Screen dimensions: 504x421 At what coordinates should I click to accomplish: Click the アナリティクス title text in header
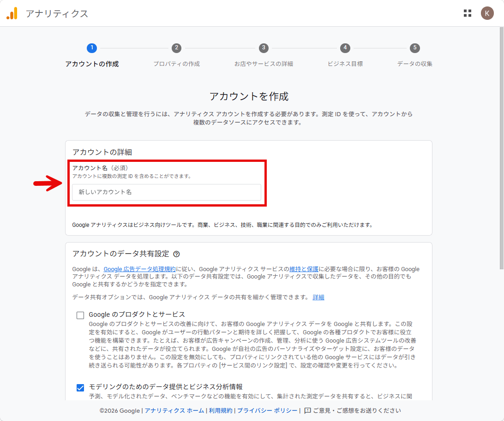[x=57, y=13]
